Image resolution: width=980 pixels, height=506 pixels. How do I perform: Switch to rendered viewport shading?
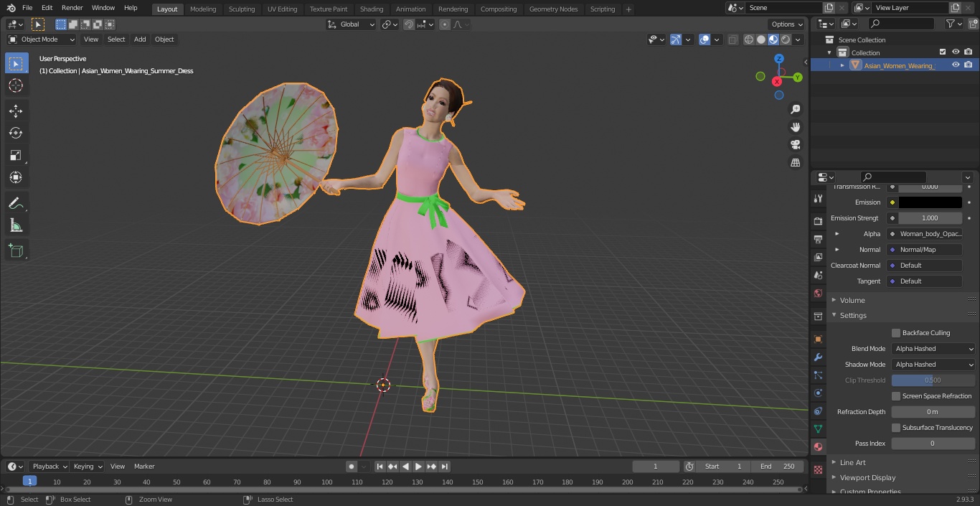point(786,39)
